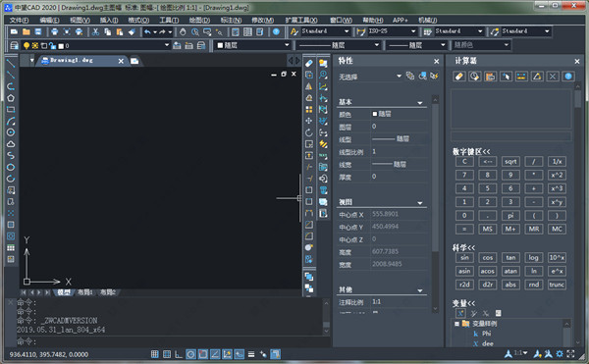This screenshot has height=364, width=589.
Task: Open the APP+ menu
Action: (x=401, y=20)
